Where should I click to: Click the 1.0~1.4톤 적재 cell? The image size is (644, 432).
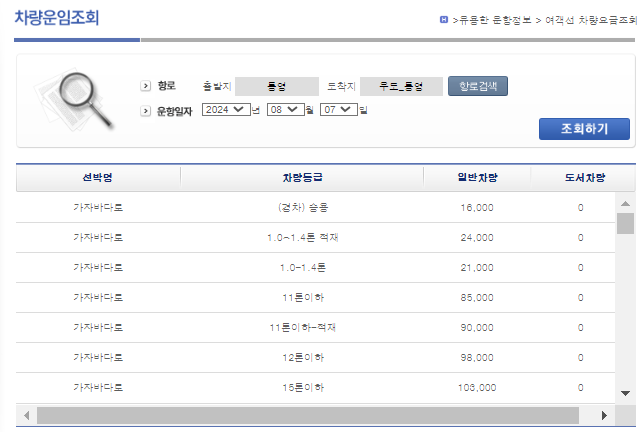point(303,237)
